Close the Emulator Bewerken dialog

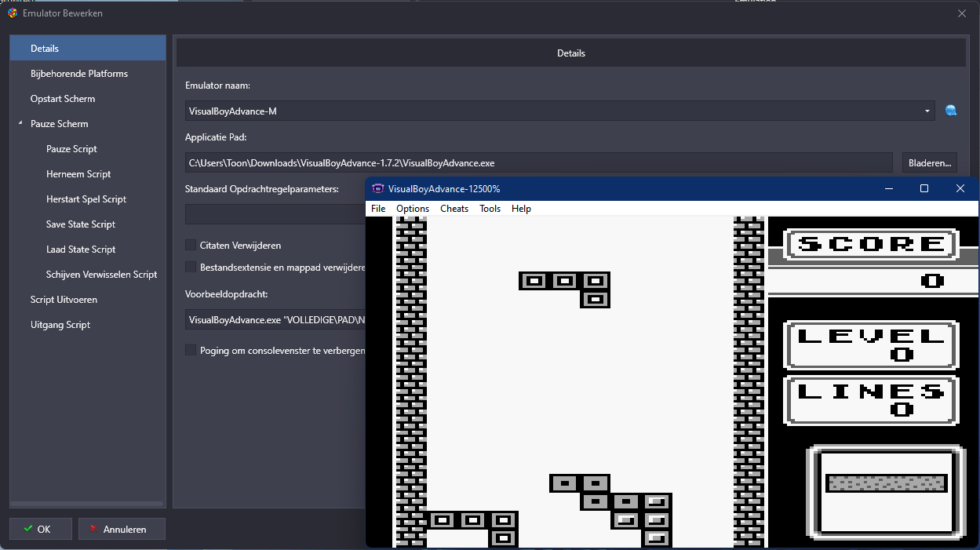962,13
